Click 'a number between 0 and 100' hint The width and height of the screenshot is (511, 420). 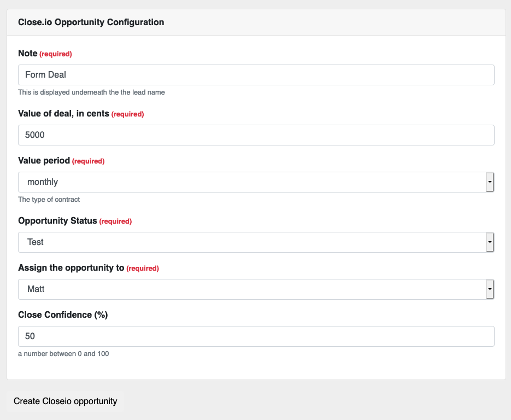(x=63, y=354)
